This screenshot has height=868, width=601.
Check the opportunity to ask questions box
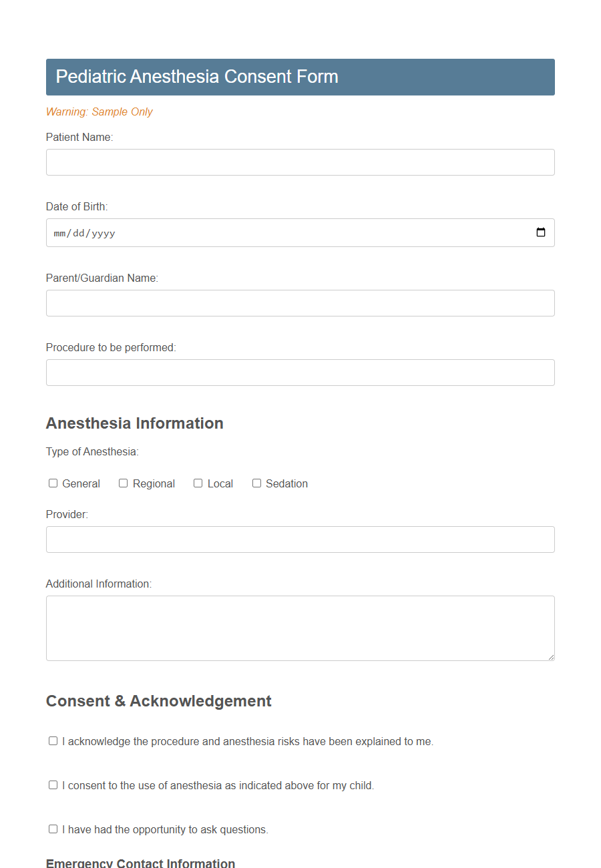pyautogui.click(x=53, y=829)
